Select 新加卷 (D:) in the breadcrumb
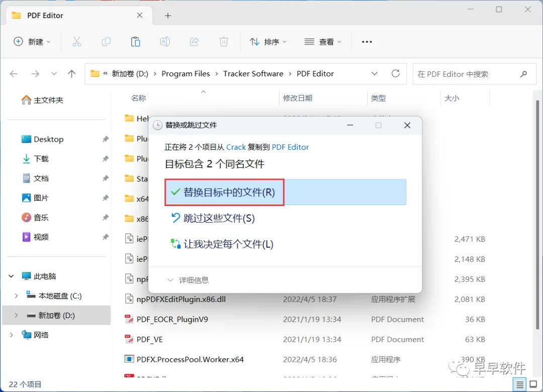Screen dimensions: 543x392 [x=130, y=74]
